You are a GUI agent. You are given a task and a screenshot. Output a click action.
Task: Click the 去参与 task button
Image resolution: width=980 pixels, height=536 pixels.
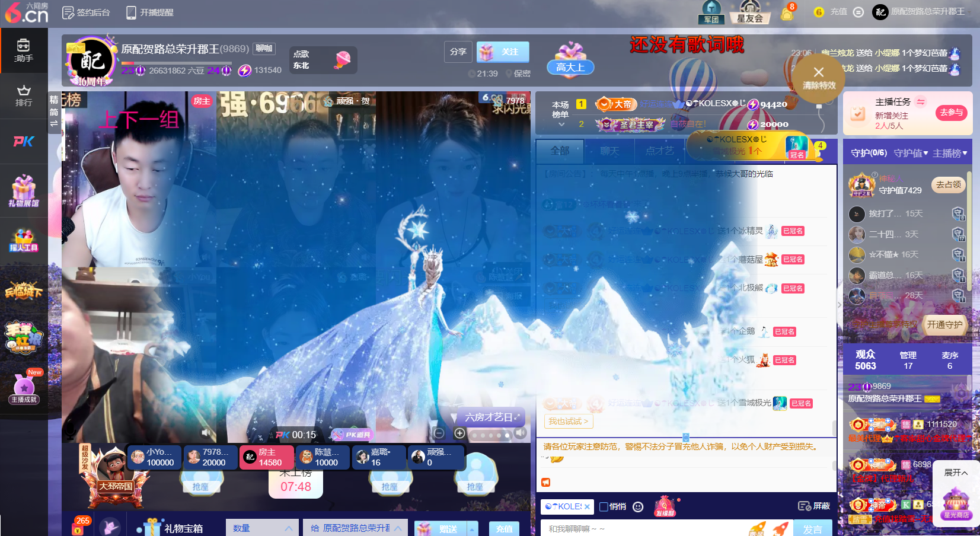pos(952,112)
